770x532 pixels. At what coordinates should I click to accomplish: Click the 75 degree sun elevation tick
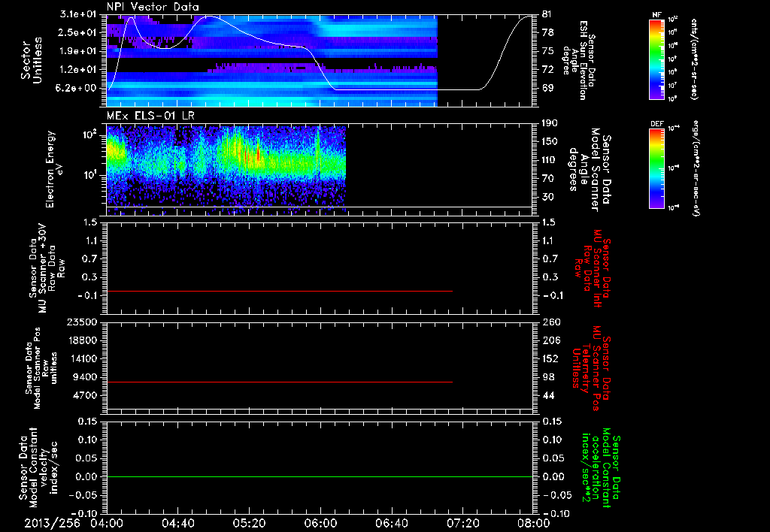[547, 51]
